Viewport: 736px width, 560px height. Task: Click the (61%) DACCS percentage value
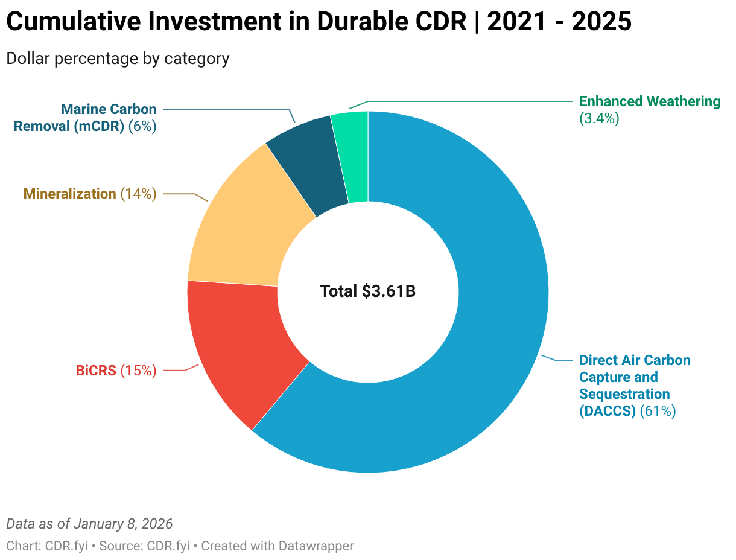pyautogui.click(x=658, y=411)
